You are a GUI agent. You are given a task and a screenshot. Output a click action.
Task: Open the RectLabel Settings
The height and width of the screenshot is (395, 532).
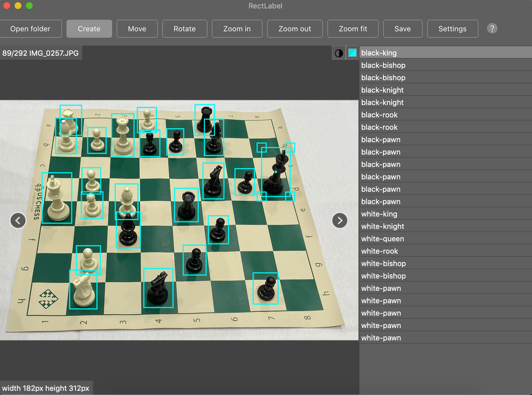coord(452,28)
